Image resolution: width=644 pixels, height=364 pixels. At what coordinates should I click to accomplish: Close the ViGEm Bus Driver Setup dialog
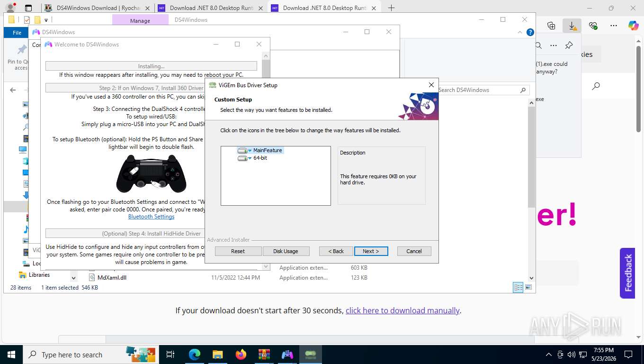[431, 85]
